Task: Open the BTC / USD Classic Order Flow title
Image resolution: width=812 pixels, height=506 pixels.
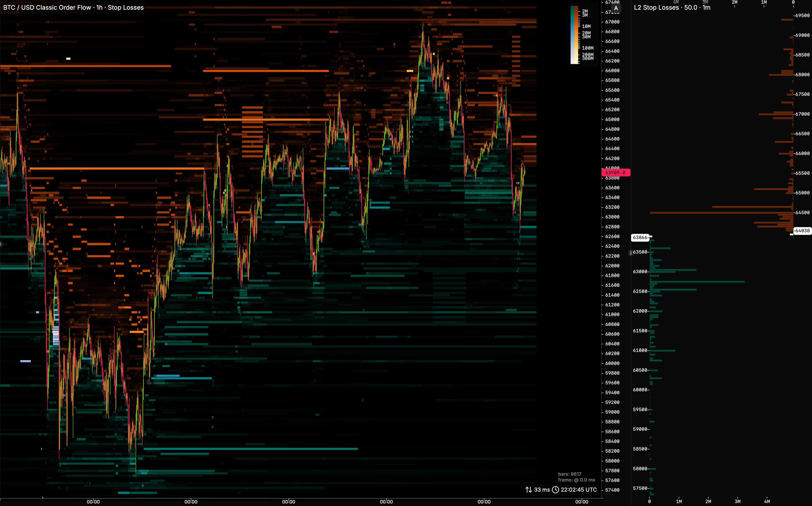Action: pos(73,7)
